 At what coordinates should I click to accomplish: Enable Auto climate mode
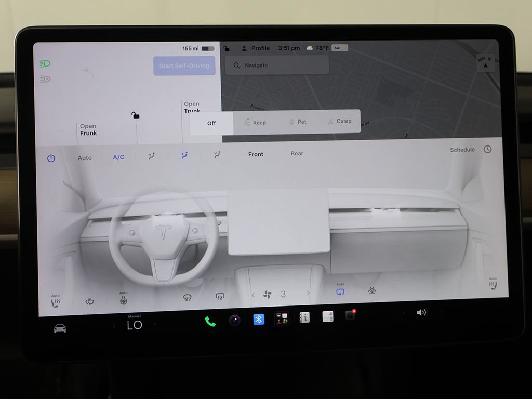tap(85, 158)
